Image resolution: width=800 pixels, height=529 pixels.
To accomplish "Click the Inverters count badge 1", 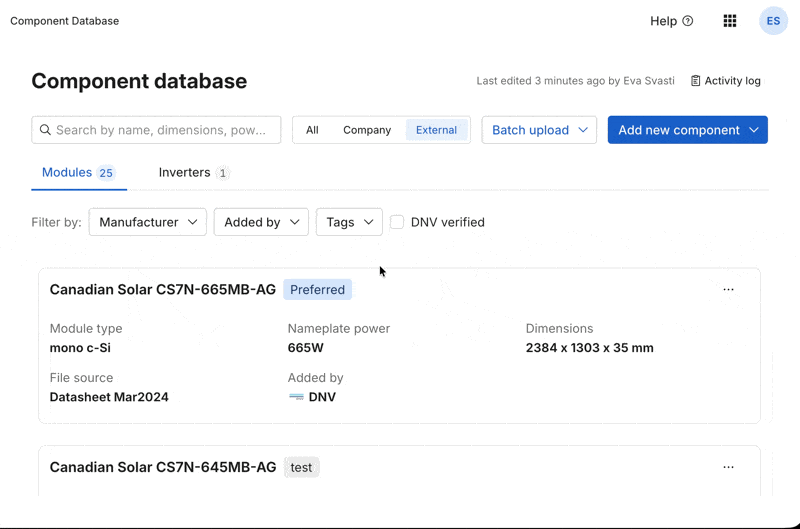I will pyautogui.click(x=222, y=173).
